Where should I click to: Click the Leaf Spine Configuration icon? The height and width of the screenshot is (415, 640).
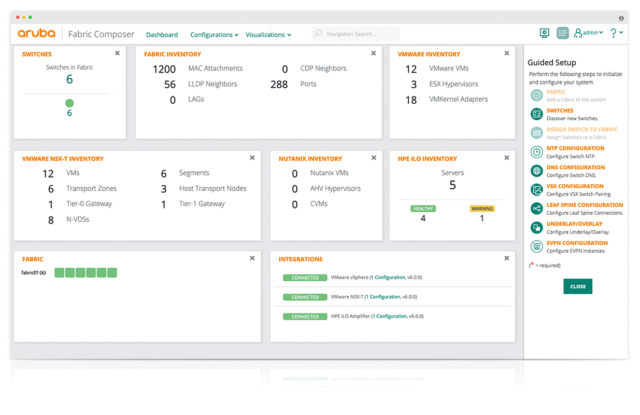coord(537,209)
